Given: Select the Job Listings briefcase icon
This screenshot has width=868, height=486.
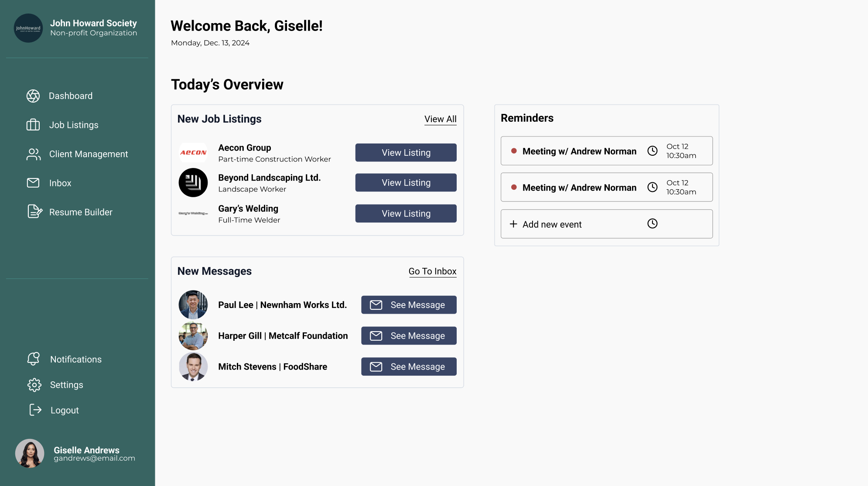Looking at the screenshot, I should [x=33, y=125].
